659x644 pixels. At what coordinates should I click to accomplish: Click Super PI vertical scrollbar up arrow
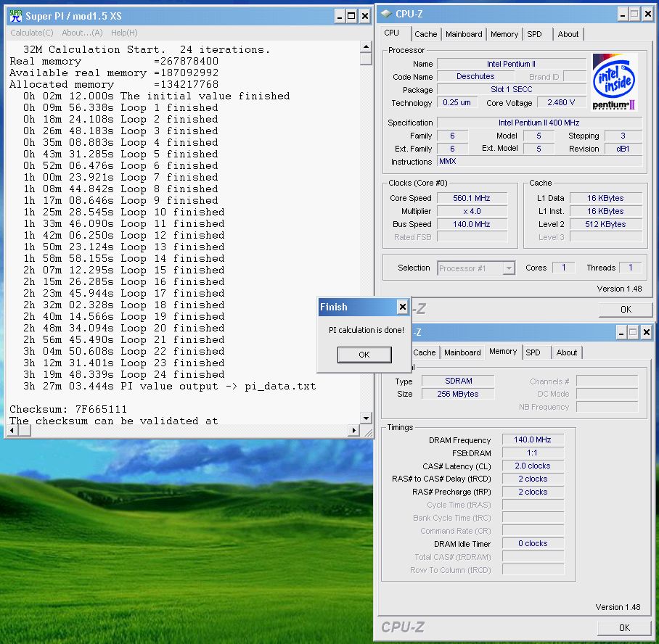click(x=366, y=46)
